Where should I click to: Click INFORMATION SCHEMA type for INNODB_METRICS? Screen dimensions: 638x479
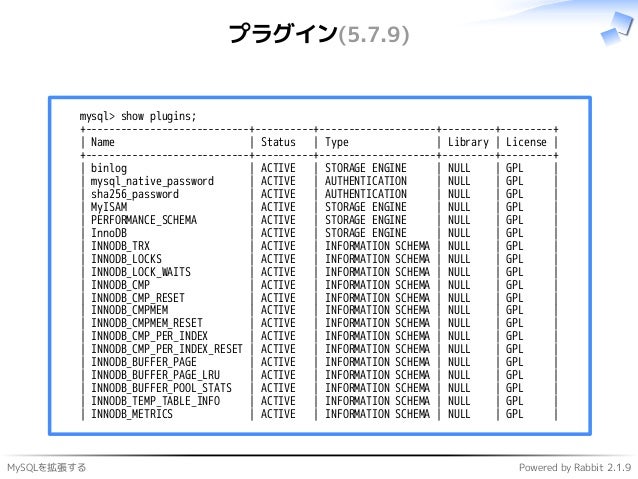click(377, 414)
